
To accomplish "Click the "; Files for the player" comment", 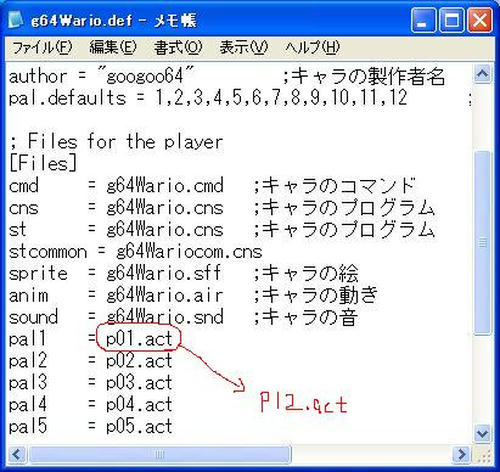I will click(x=116, y=142).
